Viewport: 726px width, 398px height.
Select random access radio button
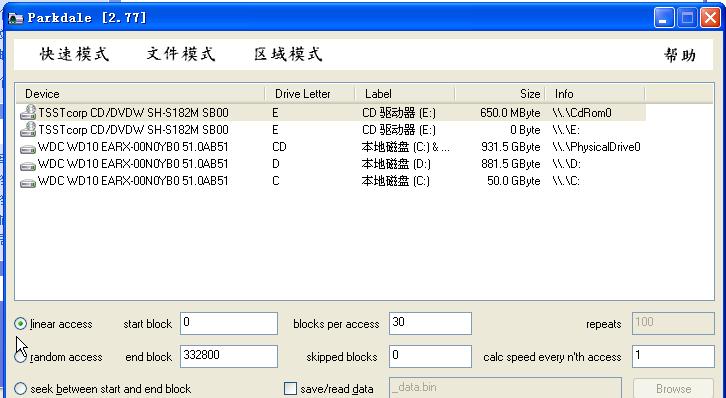(x=20, y=357)
